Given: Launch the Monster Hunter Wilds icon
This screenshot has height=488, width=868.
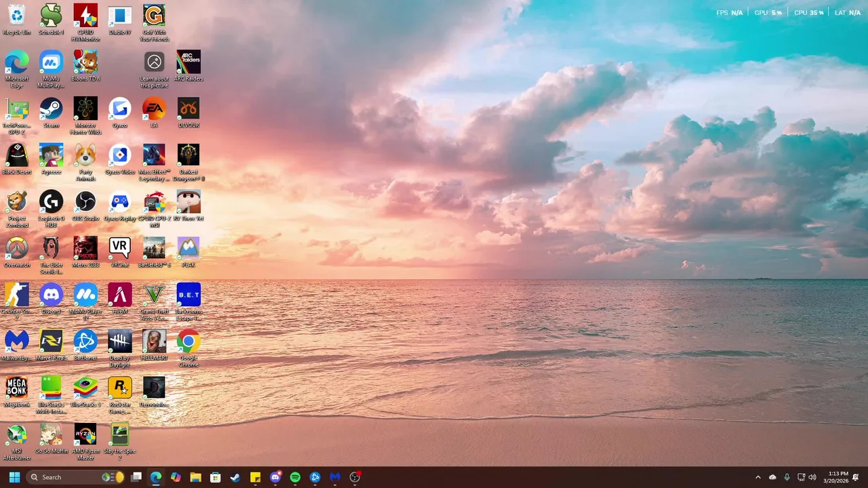Looking at the screenshot, I should coord(85,117).
